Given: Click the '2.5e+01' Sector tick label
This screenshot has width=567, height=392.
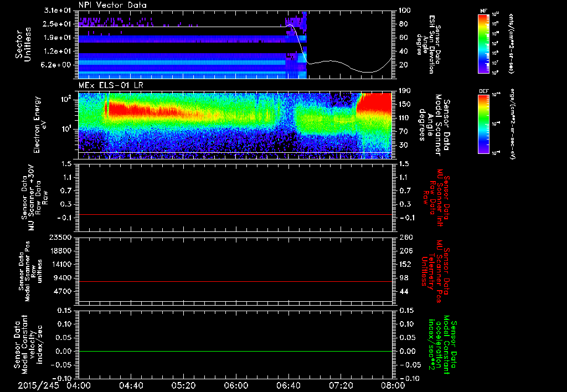Looking at the screenshot, I should click(58, 24).
